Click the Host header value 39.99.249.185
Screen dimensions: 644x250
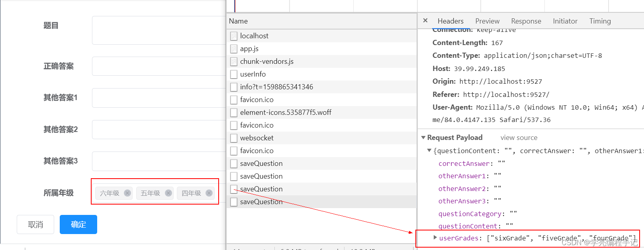tap(480, 69)
